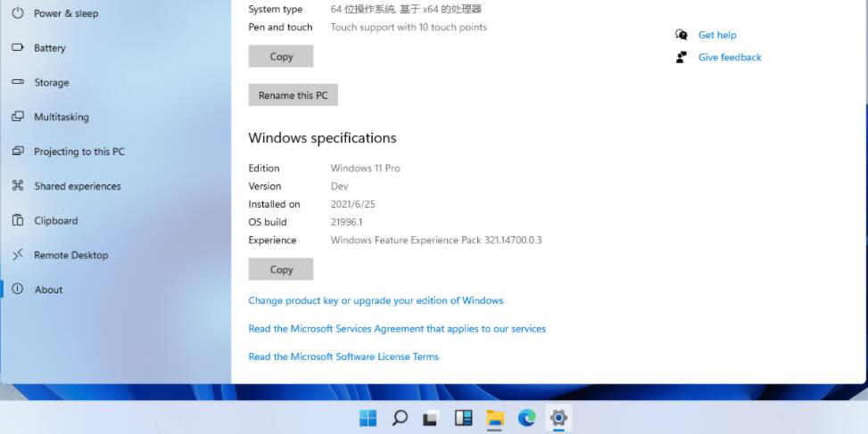The height and width of the screenshot is (434, 868).
Task: Click the Get help chat icon
Action: pyautogui.click(x=682, y=35)
